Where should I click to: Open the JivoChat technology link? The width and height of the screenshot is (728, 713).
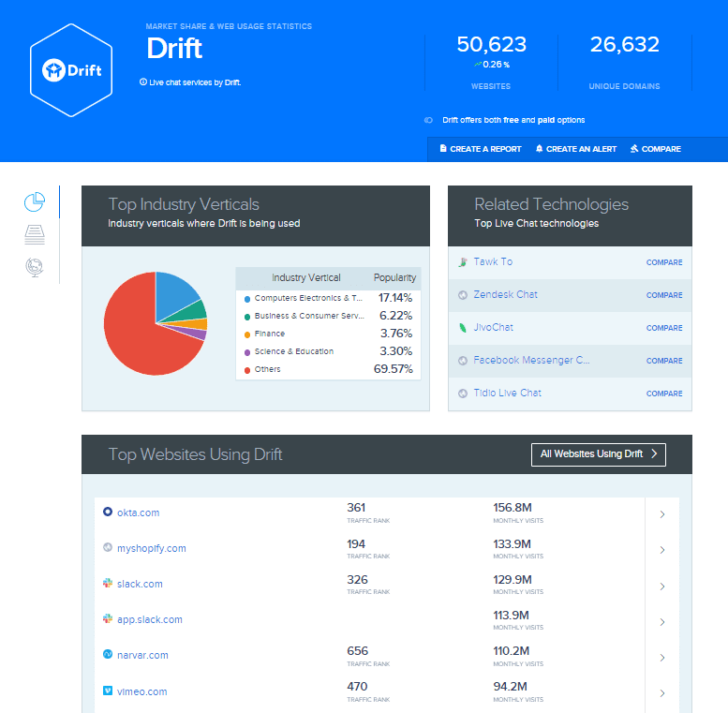(494, 327)
